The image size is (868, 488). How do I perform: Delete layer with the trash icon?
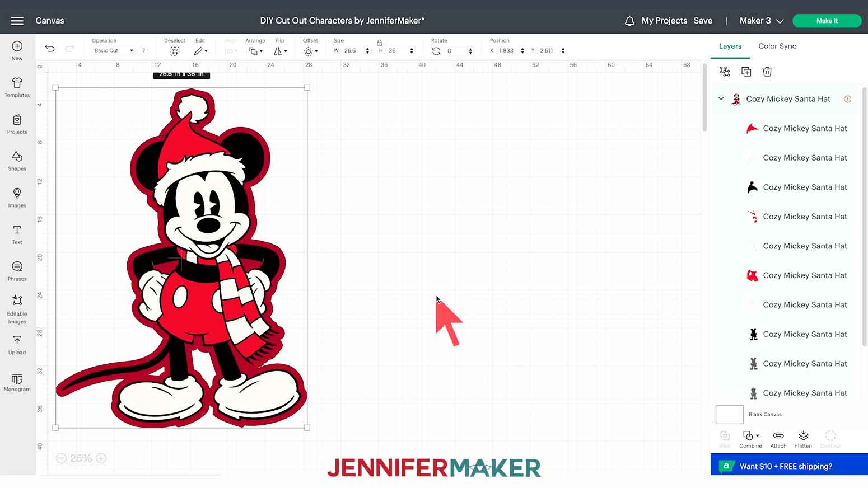tap(767, 72)
